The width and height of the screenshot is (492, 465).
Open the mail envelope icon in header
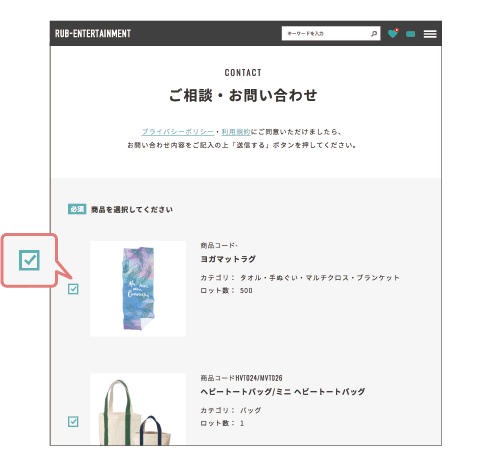pyautogui.click(x=411, y=34)
